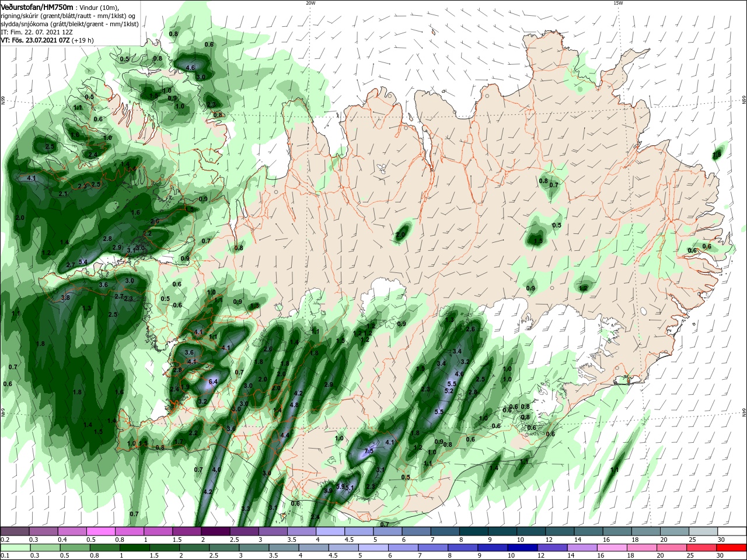This screenshot has width=747, height=560.
Task: Click the 4.8 precipitation value
Action: point(294,405)
